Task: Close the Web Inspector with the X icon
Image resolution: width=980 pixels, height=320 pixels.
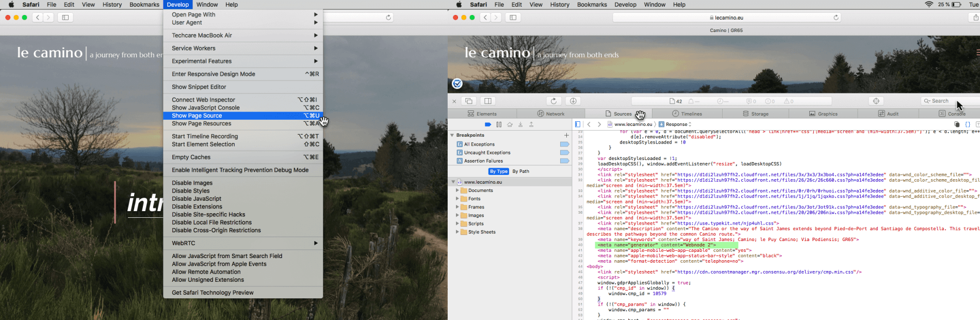Action: 454,101
